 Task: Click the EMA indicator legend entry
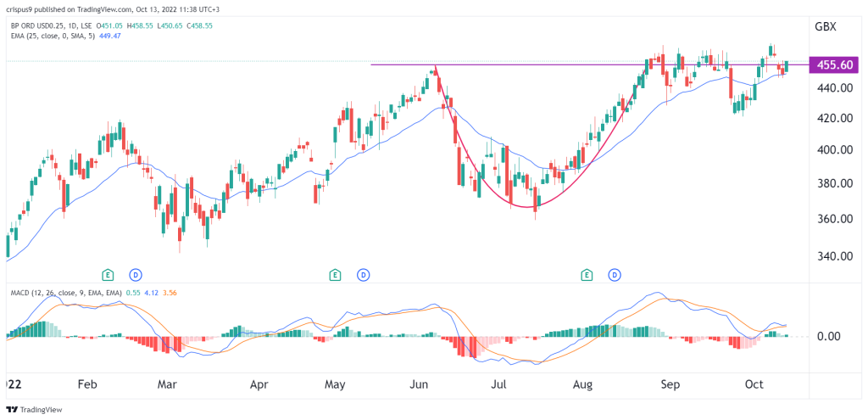[x=52, y=36]
